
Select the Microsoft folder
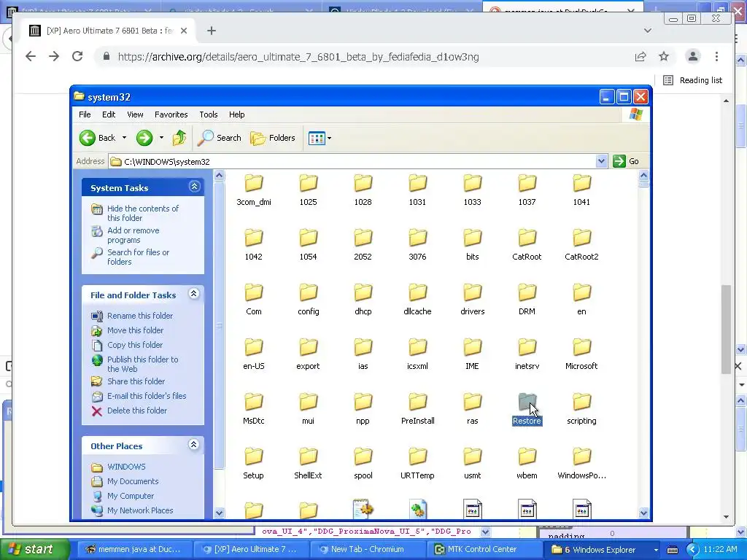(581, 354)
